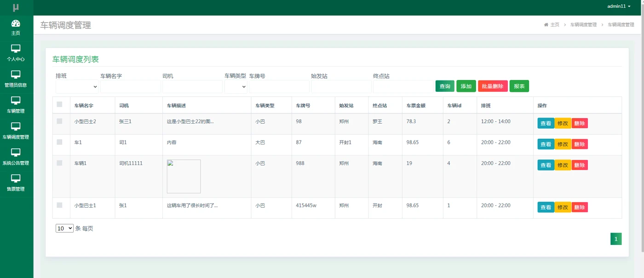Screen dimensions: 644x278
Task: Click 修改 for the 车1 row
Action: click(563, 144)
